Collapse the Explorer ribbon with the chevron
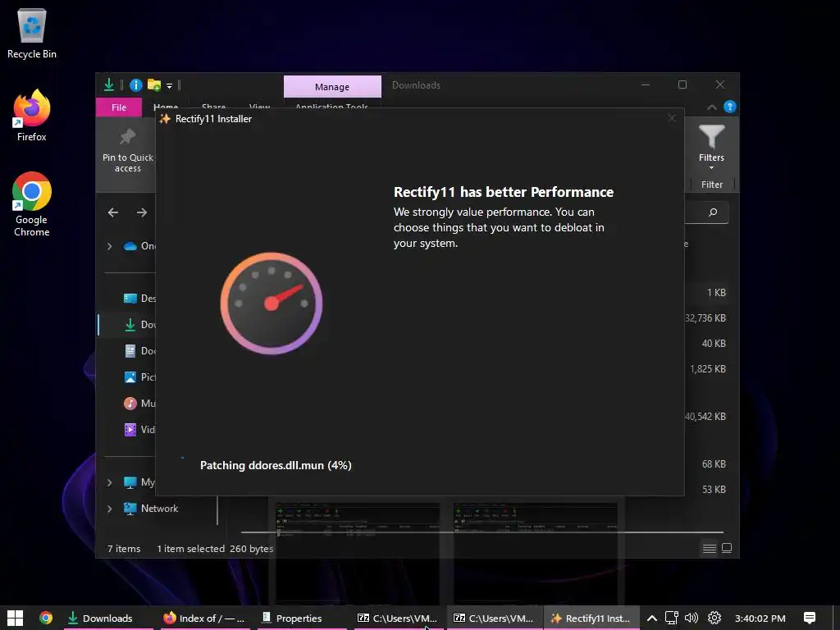 click(711, 107)
